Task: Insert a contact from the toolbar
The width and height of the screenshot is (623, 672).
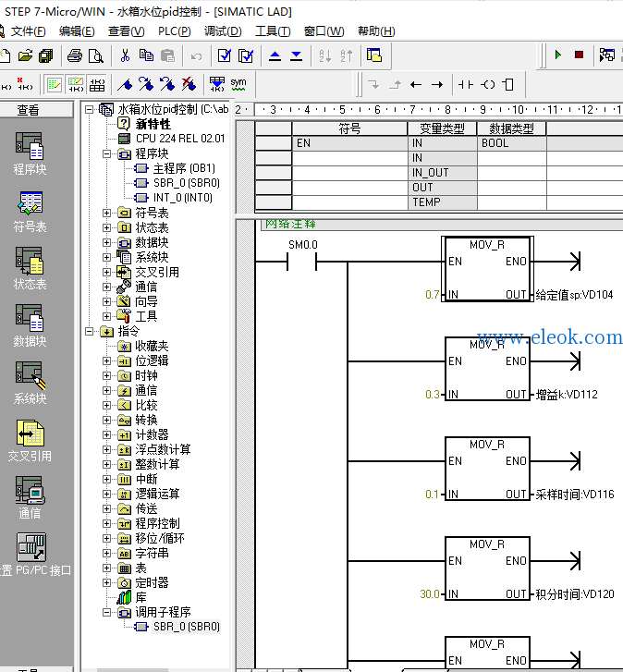Action: click(x=466, y=84)
